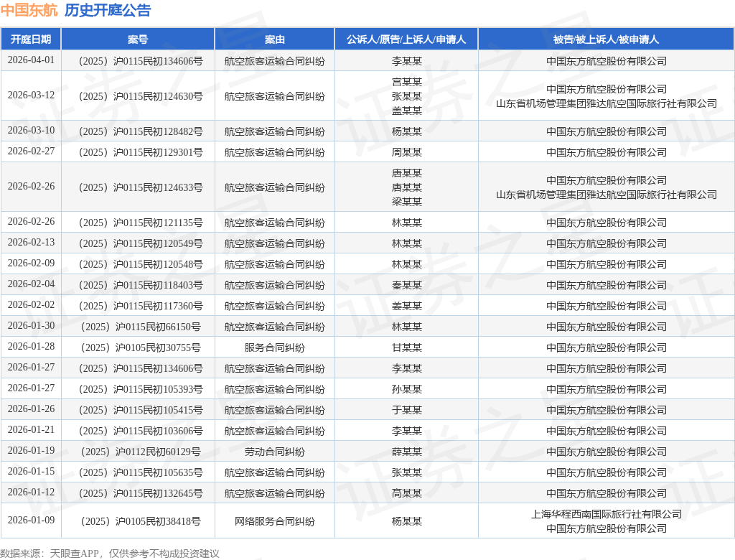Click the 被告/被上诉人/被申请人 column header

pos(606,39)
